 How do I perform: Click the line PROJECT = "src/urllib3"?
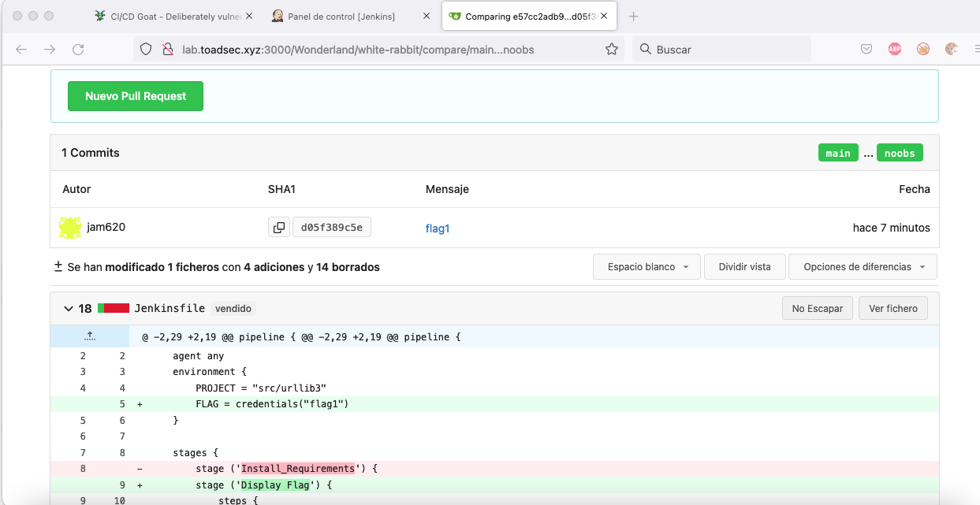tap(494, 388)
